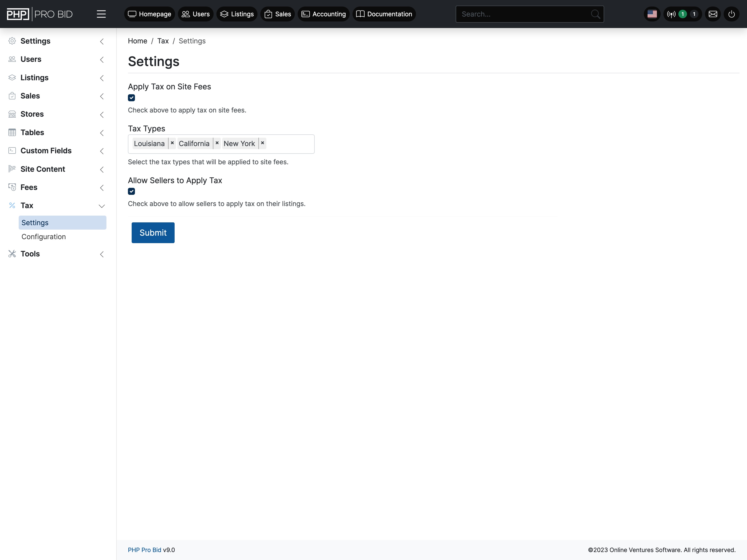Image resolution: width=747 pixels, height=560 pixels.
Task: Open the mail icon in the header
Action: coord(713,14)
